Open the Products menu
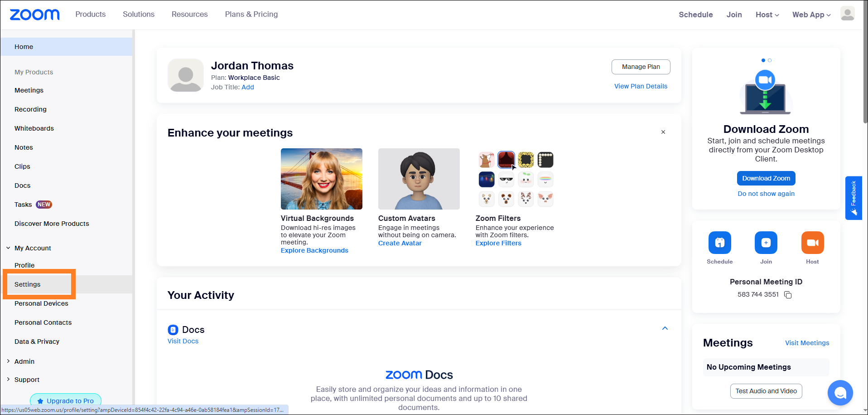The height and width of the screenshot is (415, 868). coord(91,14)
